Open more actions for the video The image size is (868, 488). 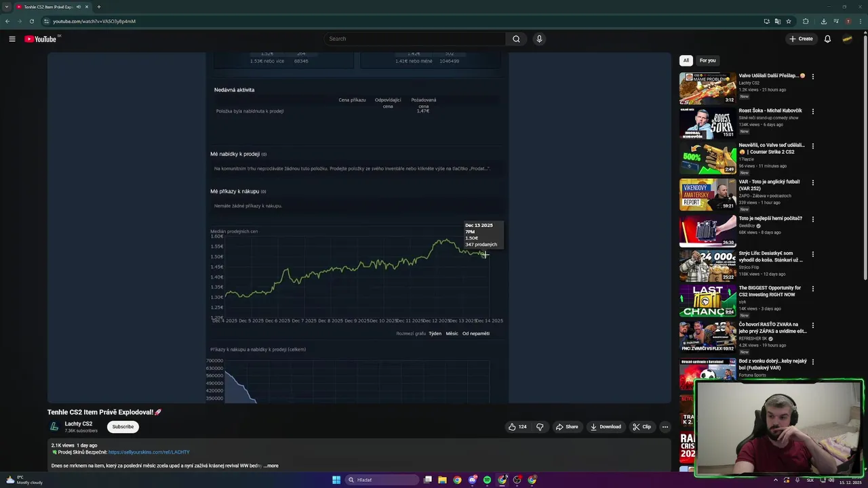[665, 427]
